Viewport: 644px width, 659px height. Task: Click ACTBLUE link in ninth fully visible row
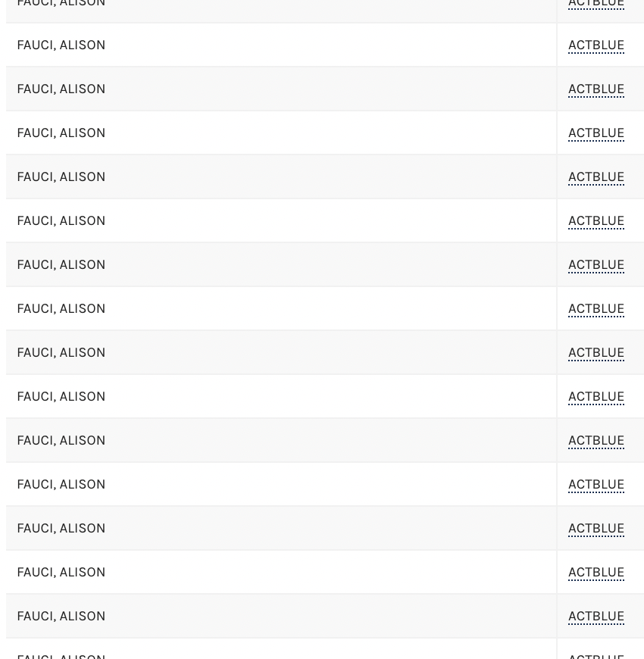596,397
